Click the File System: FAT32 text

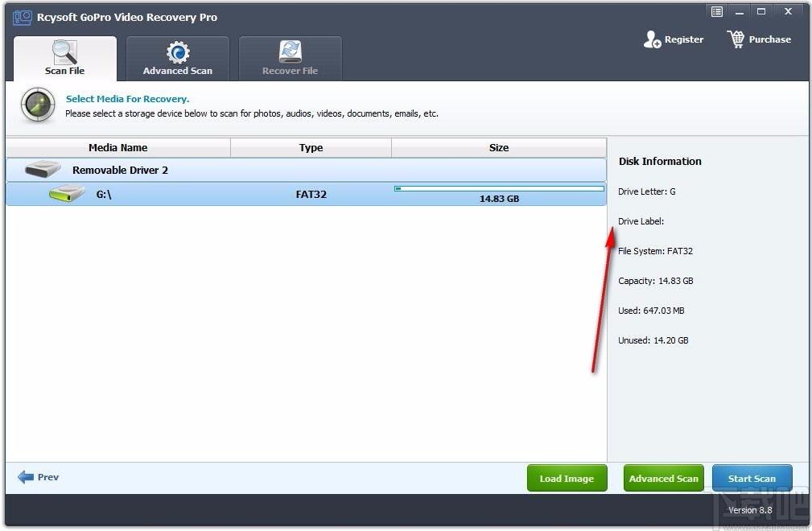coord(655,251)
